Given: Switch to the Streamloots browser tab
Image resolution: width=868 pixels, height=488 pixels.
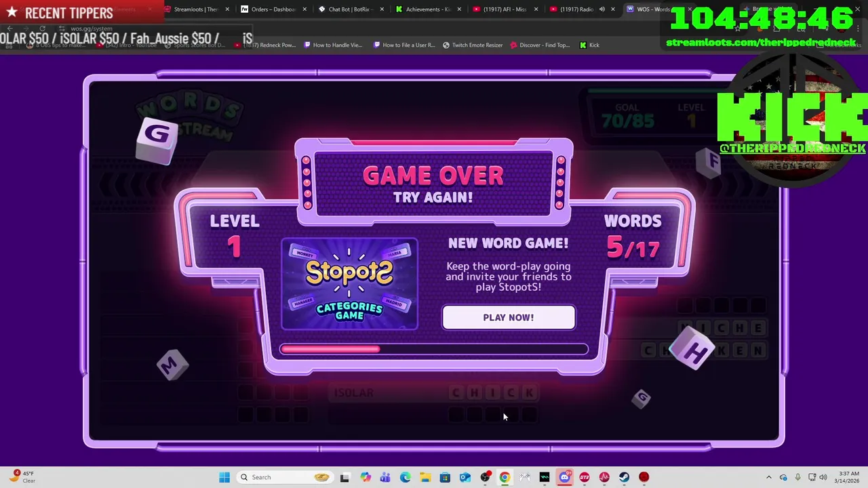Looking at the screenshot, I should (x=195, y=9).
